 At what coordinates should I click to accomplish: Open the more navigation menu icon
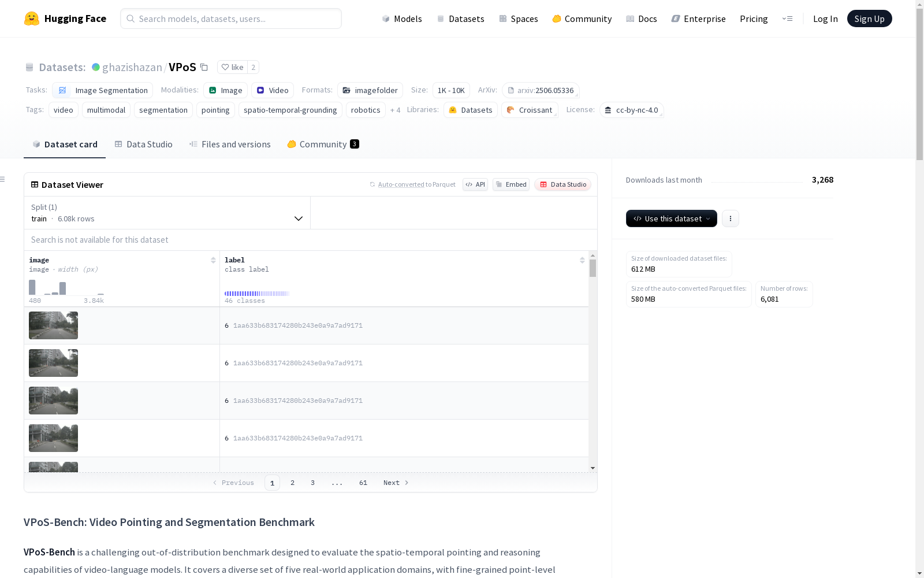787,18
